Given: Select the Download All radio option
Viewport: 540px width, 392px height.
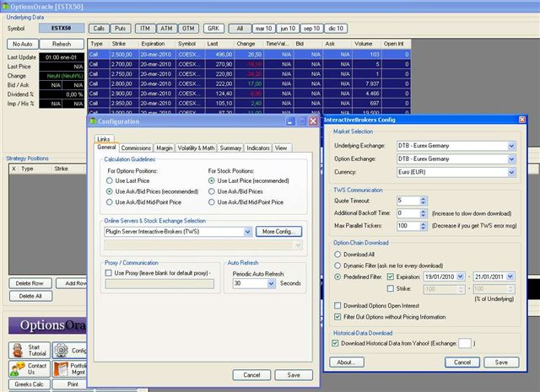Looking at the screenshot, I should 338,253.
